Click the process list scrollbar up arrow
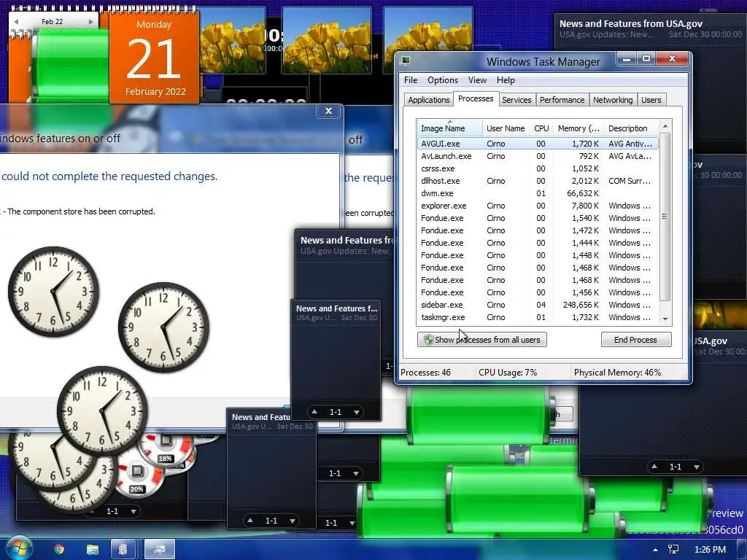Image resolution: width=747 pixels, height=560 pixels. pos(665,126)
